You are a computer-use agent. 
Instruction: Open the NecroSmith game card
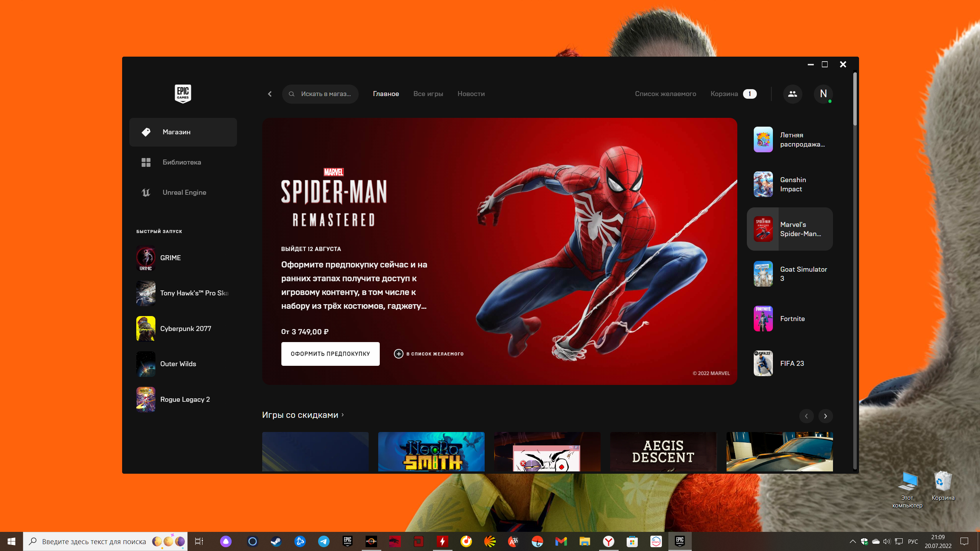(431, 452)
